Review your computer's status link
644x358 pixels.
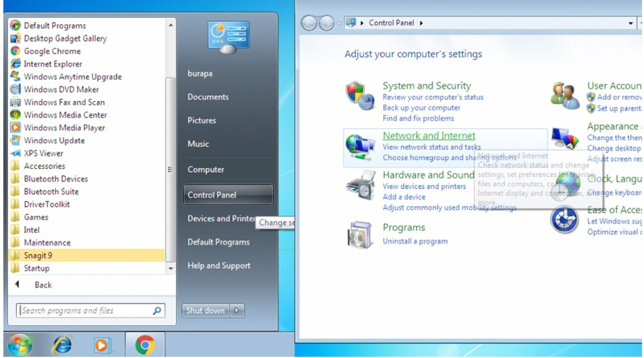433,97
